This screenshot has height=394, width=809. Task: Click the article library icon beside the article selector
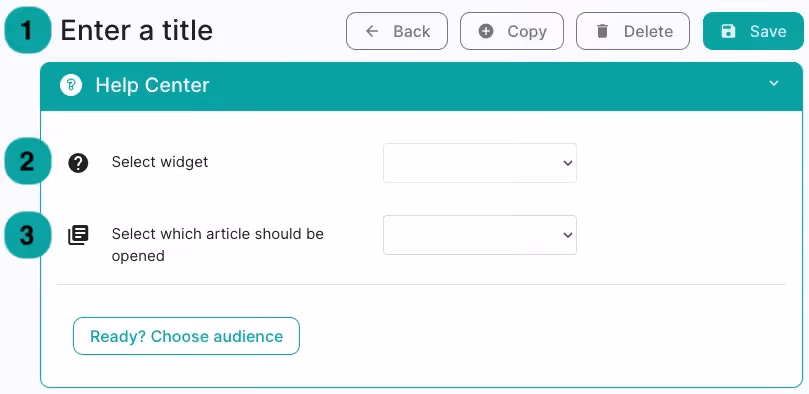[x=78, y=235]
